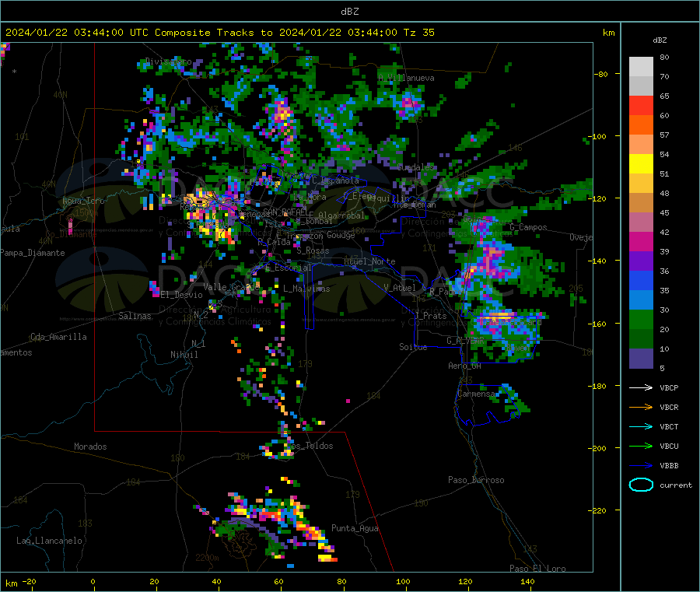The image size is (700, 592).
Task: Click the 'J_Prats' map label
Action: [430, 316]
